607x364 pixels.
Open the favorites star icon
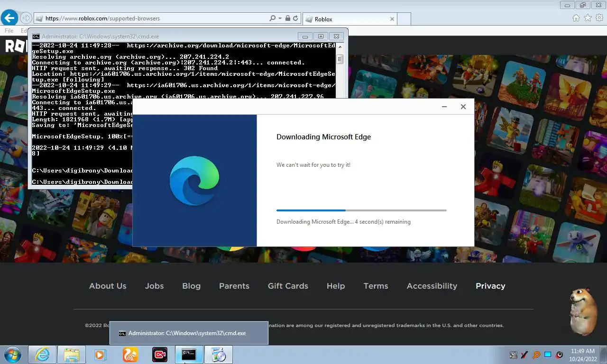[588, 18]
